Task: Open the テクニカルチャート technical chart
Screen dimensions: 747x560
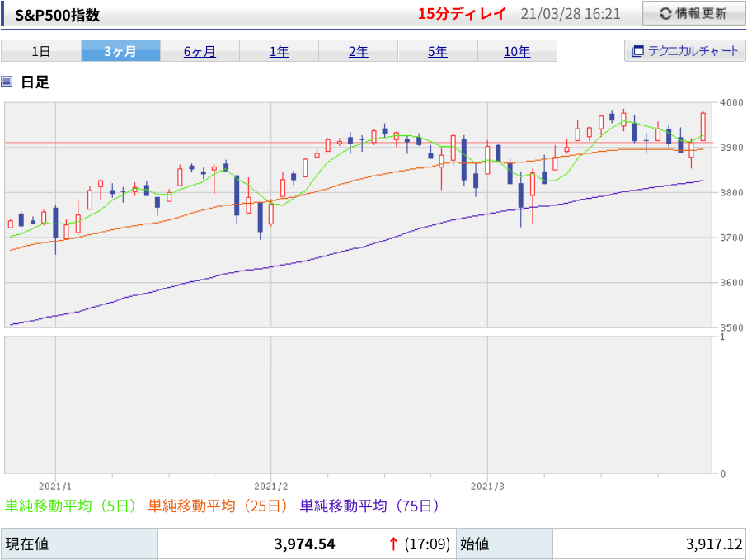Action: 684,51
